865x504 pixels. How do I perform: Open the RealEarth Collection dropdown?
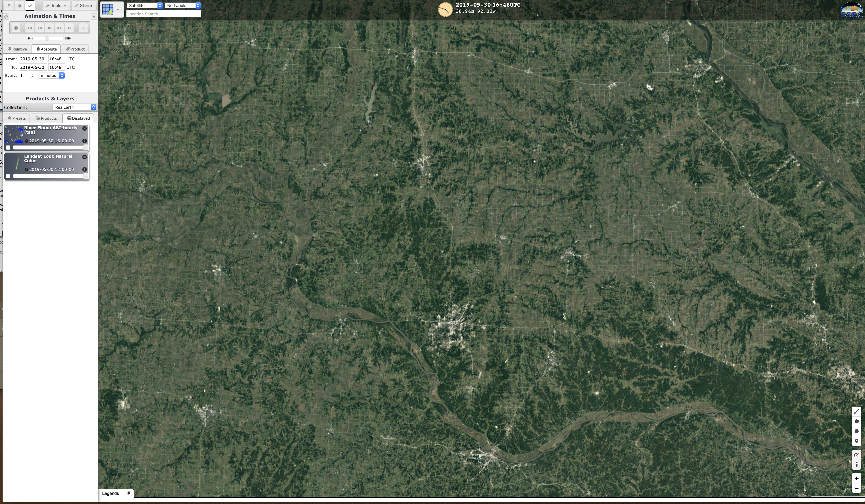(x=74, y=107)
